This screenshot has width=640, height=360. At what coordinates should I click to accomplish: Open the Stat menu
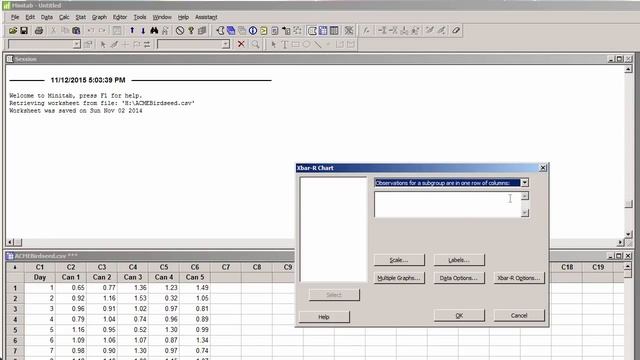coord(81,17)
